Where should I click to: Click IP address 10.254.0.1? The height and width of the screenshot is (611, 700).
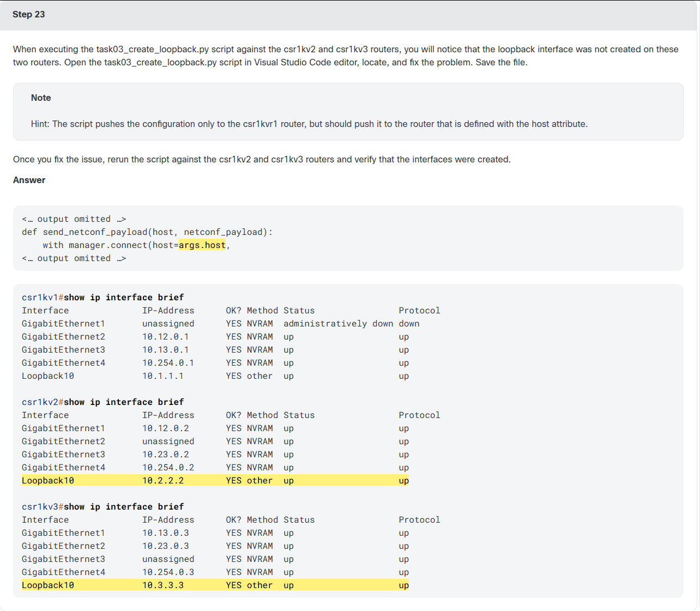pos(168,363)
